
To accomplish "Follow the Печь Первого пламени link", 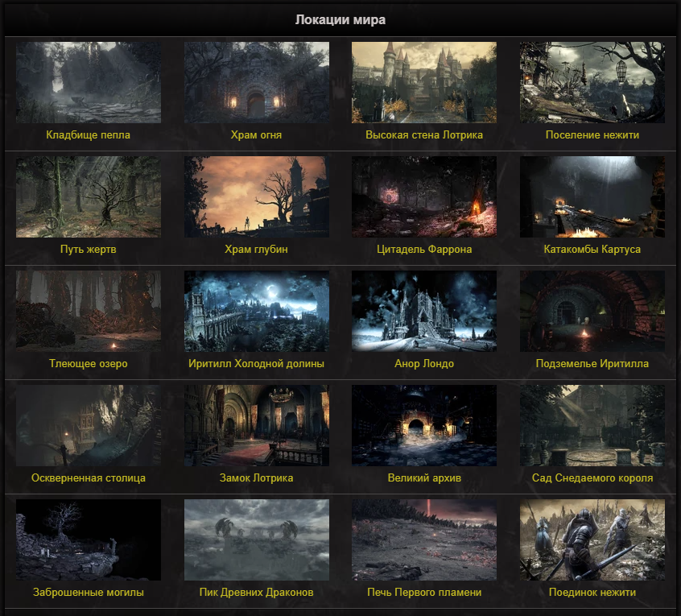I will pyautogui.click(x=424, y=592).
